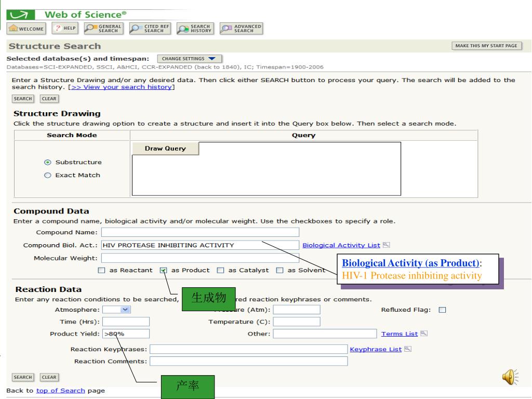Open the Terms List link
532x399 pixels.
coord(400,334)
